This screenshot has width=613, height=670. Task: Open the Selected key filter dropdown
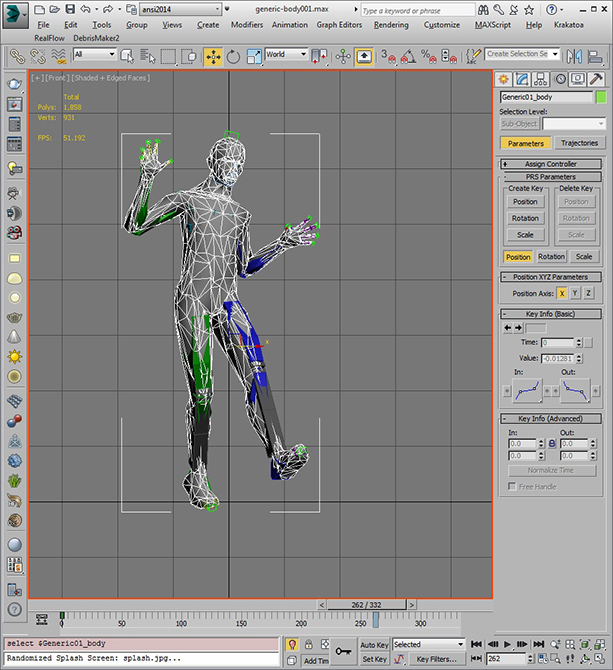click(x=428, y=645)
